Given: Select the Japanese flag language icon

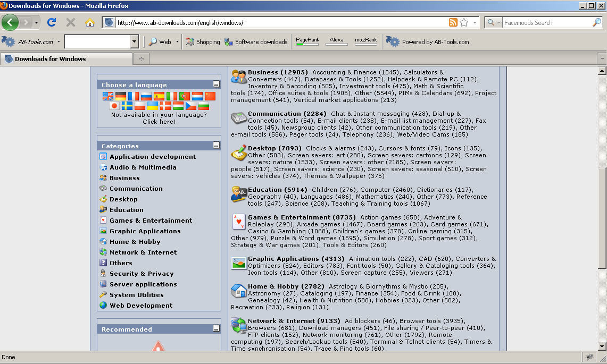Looking at the screenshot, I should [114, 105].
